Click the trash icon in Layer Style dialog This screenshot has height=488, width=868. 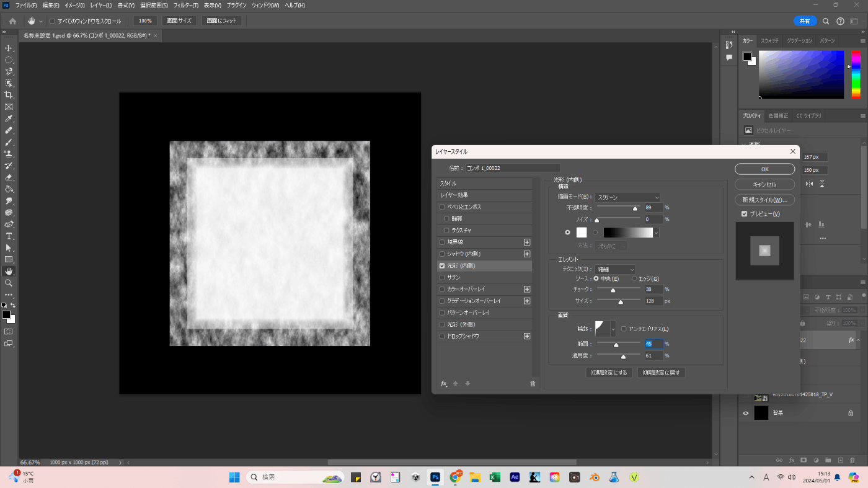tap(533, 384)
